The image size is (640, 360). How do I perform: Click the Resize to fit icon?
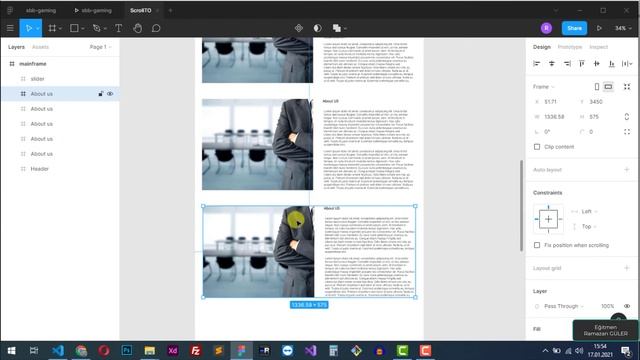627,87
